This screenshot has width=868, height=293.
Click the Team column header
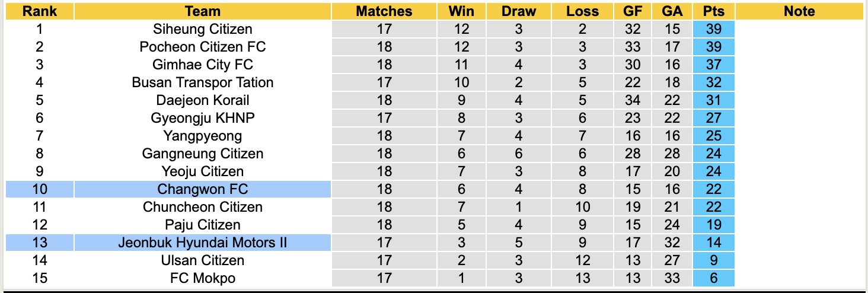click(x=202, y=11)
